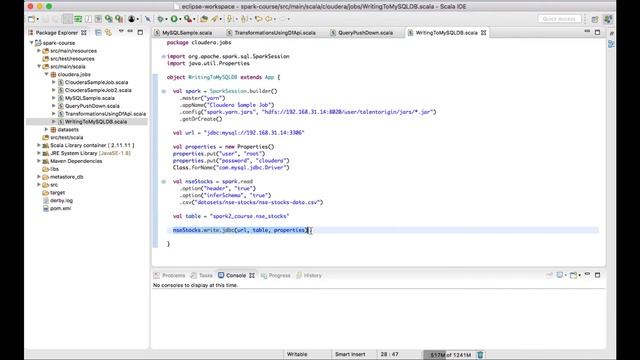
Task: Select pom.xml in Package Explorer
Action: click(60, 208)
